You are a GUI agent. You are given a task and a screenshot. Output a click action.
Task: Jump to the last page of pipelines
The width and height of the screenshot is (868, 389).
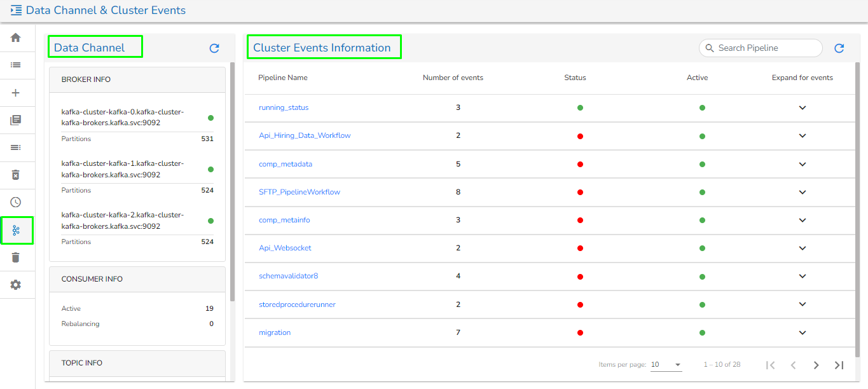coord(839,365)
